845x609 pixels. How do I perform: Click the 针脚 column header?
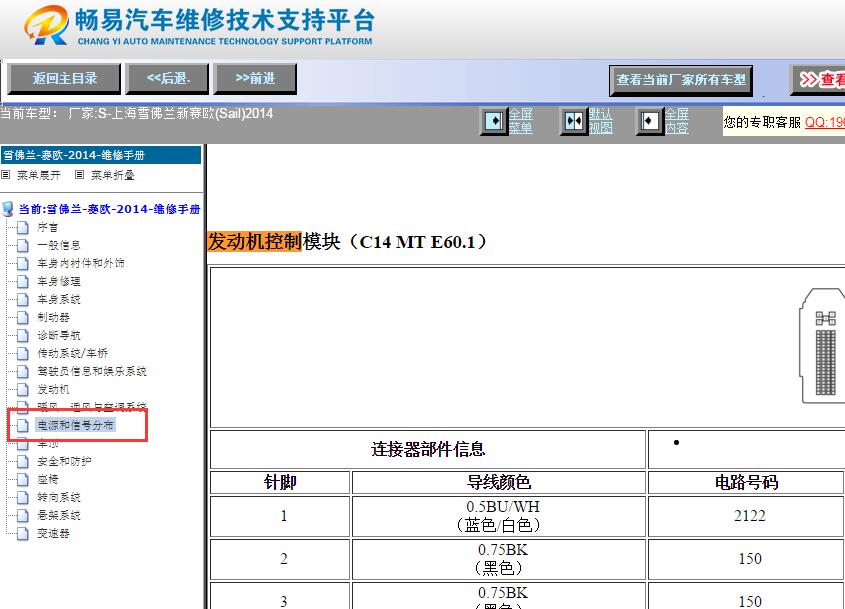point(280,482)
